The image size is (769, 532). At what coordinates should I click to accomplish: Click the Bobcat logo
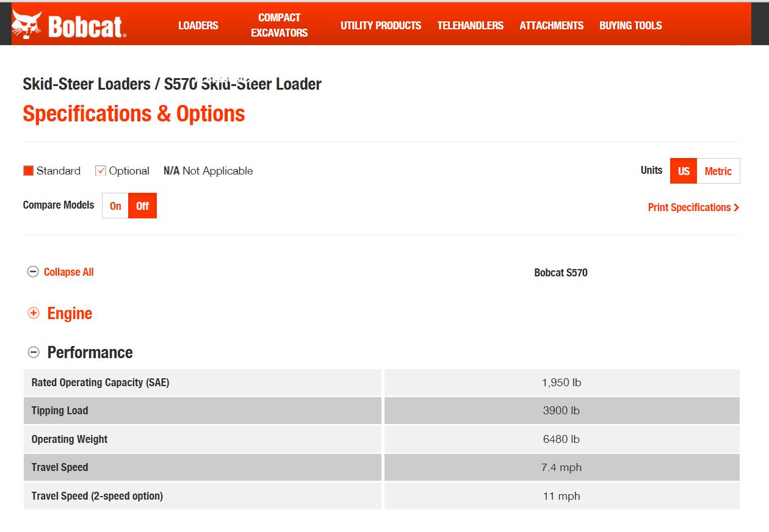tap(69, 25)
